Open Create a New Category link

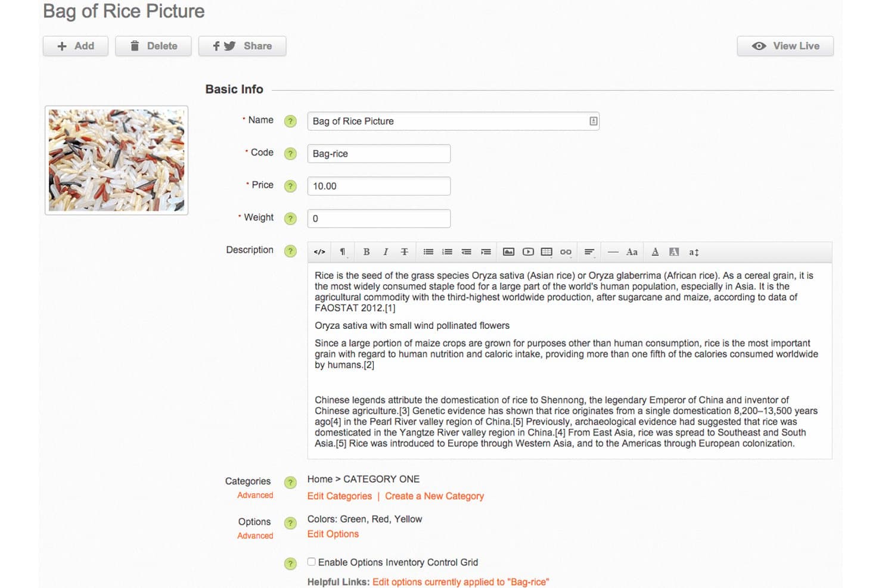[434, 496]
